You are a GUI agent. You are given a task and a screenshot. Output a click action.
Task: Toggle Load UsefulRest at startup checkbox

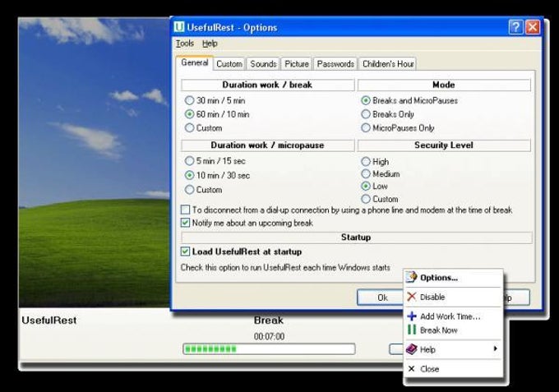(x=185, y=251)
